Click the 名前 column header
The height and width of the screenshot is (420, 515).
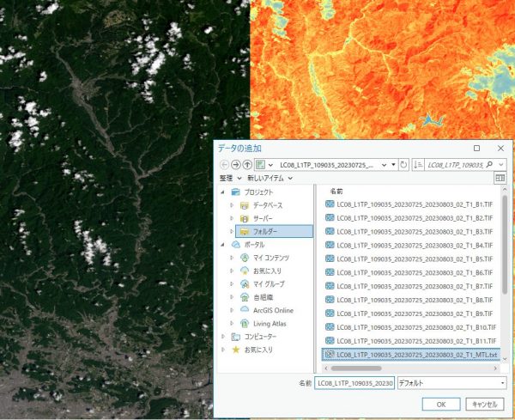pyautogui.click(x=336, y=192)
